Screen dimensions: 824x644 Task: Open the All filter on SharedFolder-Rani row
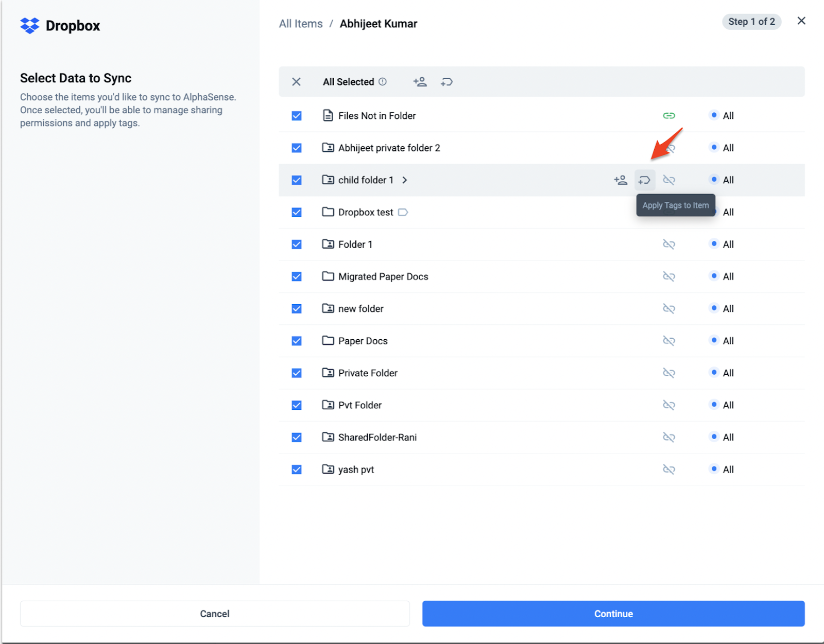[x=723, y=437]
